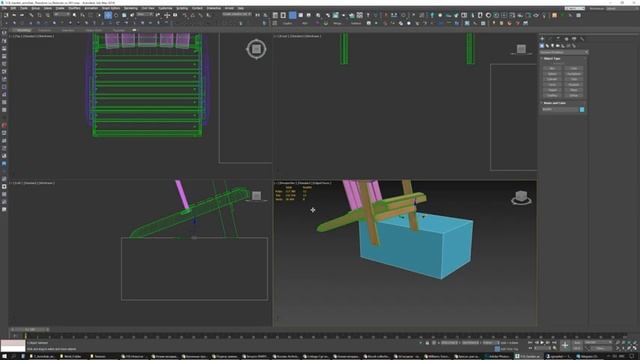Toggle Selection Lock in status bar

coord(427,343)
